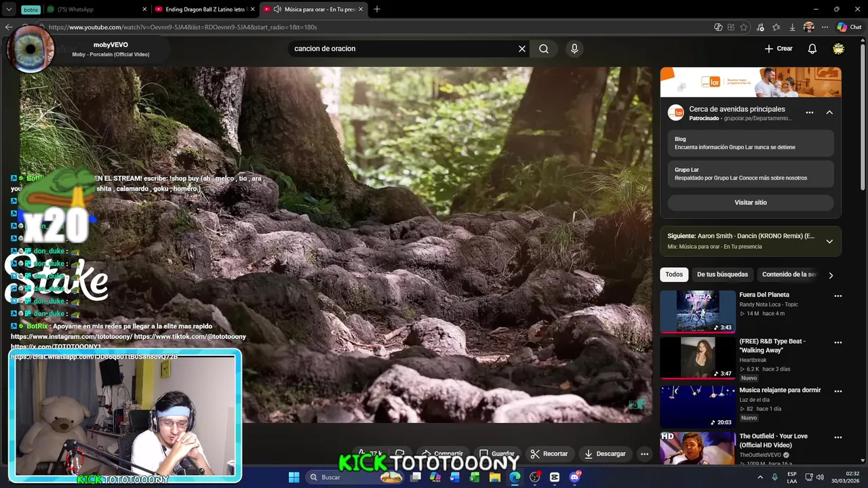Expand the Siguiente mix playlist panel
The width and height of the screenshot is (868, 488).
point(829,241)
